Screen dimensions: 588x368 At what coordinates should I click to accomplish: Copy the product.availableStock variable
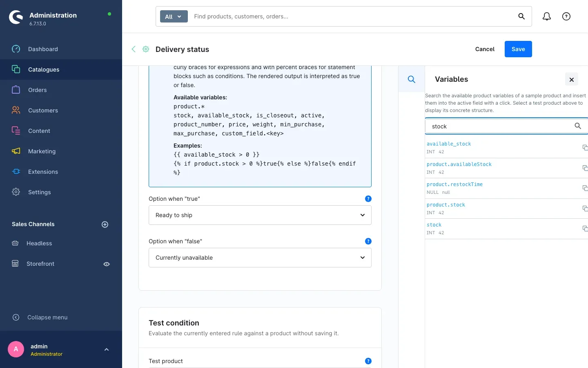click(585, 168)
